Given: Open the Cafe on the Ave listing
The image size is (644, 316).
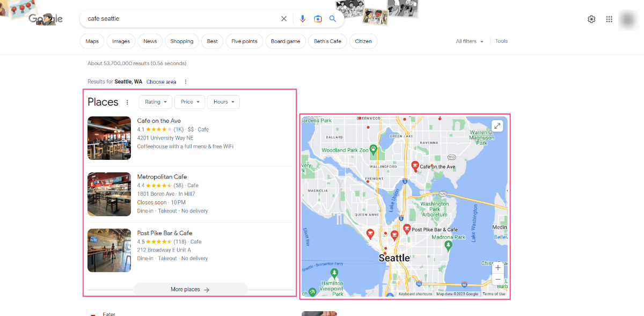Looking at the screenshot, I should click(159, 121).
